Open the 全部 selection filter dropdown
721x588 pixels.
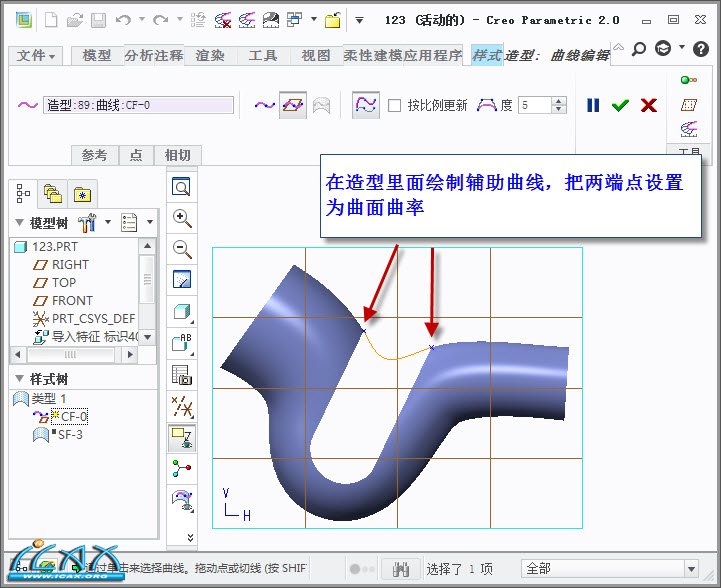point(691,569)
